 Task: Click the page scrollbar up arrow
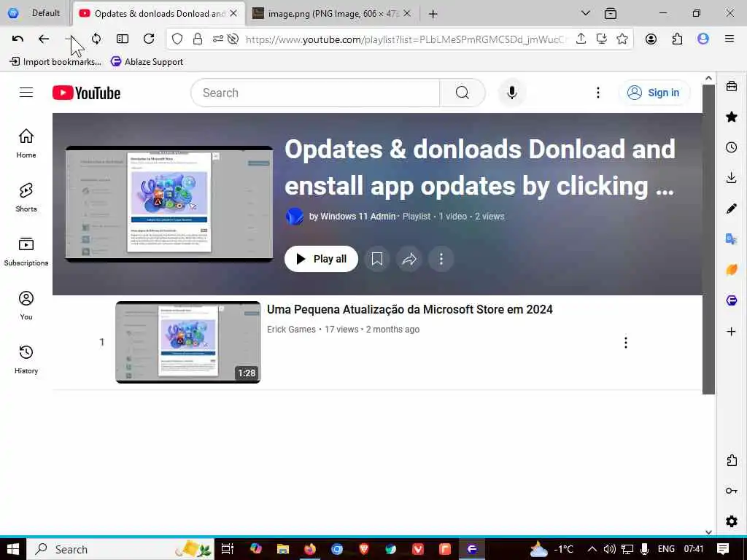708,79
